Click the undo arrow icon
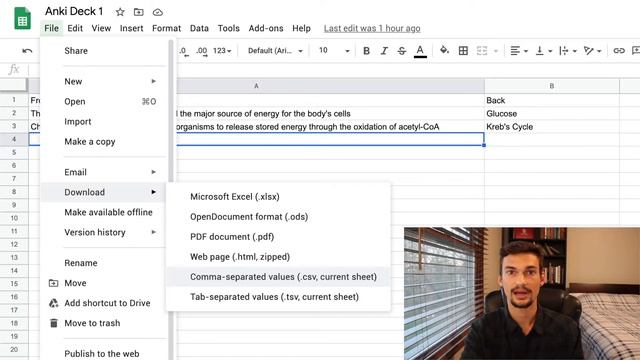 [27, 51]
